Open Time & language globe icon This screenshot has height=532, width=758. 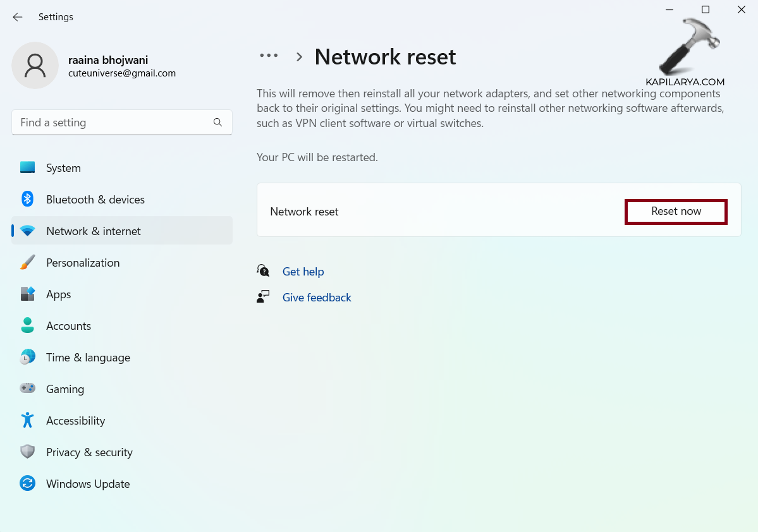click(x=27, y=358)
